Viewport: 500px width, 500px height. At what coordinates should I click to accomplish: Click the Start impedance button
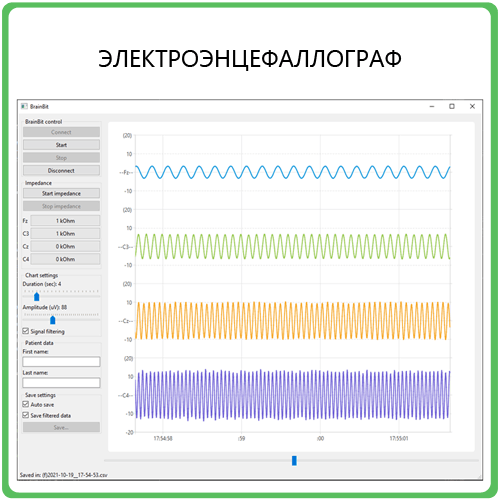click(61, 193)
